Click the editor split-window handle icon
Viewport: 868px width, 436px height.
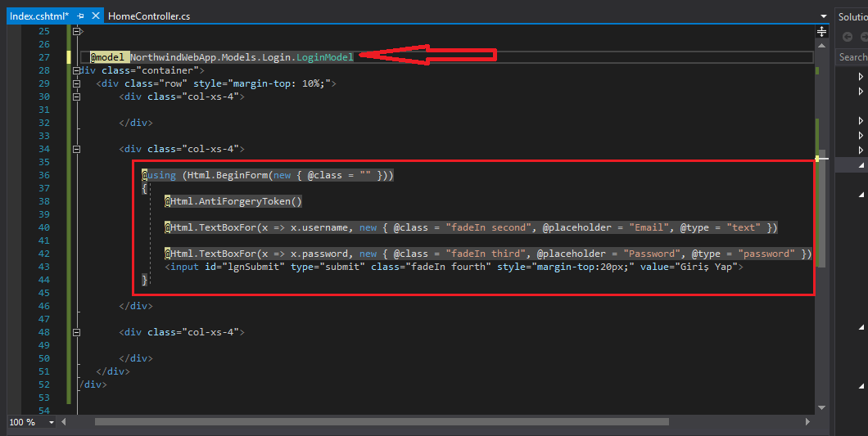pyautogui.click(x=822, y=31)
